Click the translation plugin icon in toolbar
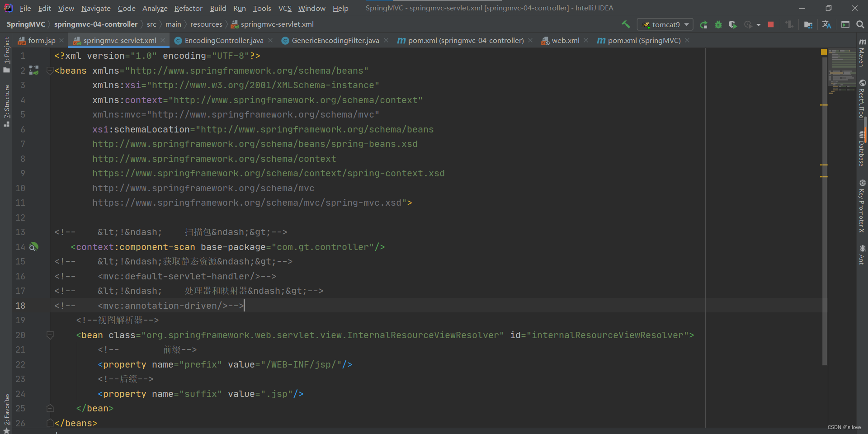Screen dimensions: 868x434 (x=826, y=24)
